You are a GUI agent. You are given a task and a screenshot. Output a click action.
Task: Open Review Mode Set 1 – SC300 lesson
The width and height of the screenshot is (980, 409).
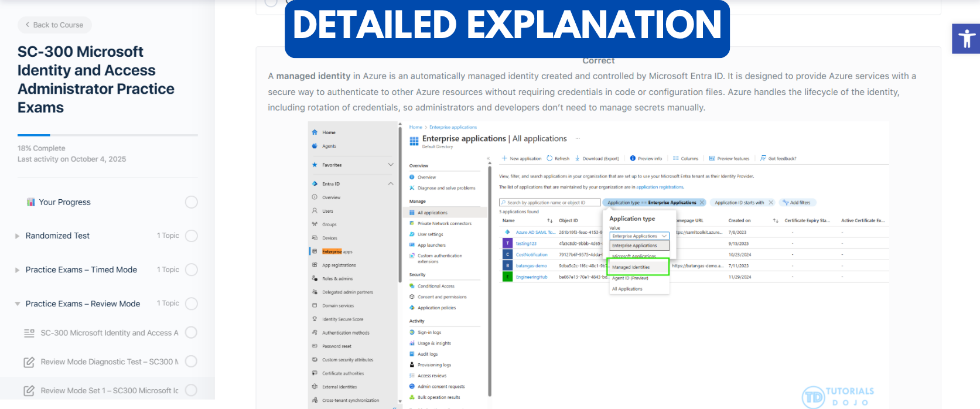109,391
